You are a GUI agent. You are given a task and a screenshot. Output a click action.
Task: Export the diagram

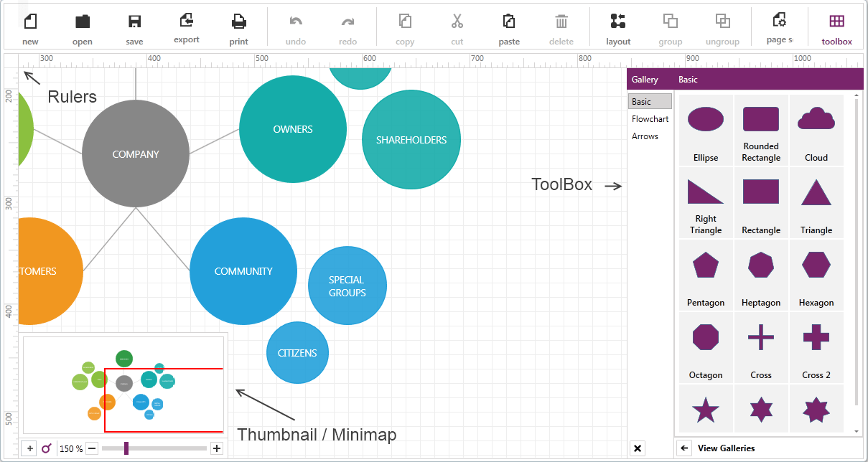[187, 20]
